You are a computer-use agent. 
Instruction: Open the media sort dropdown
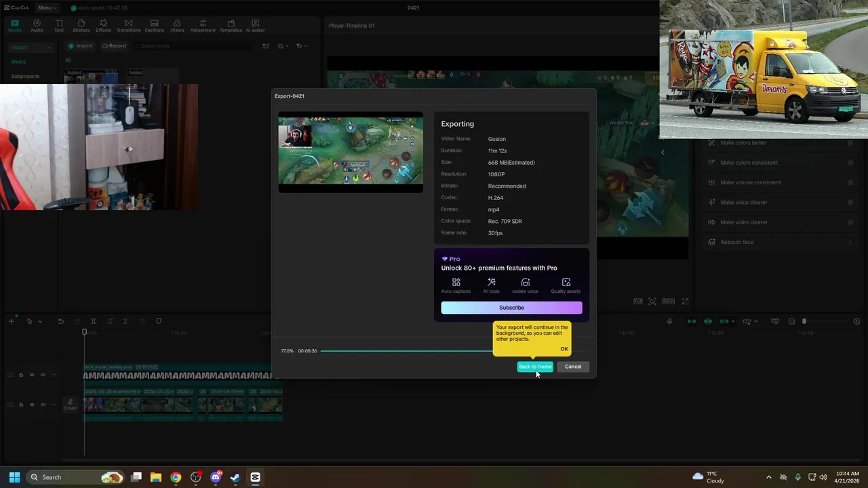pyautogui.click(x=281, y=46)
